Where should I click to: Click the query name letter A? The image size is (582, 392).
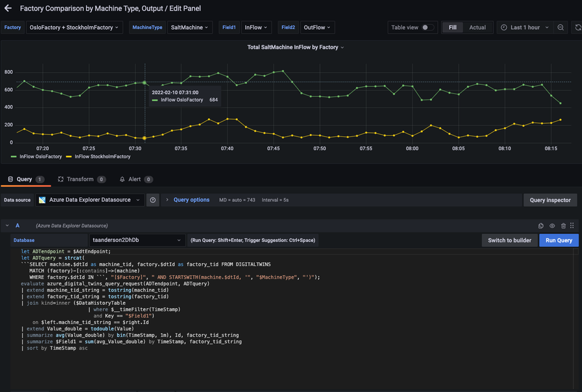tap(17, 226)
